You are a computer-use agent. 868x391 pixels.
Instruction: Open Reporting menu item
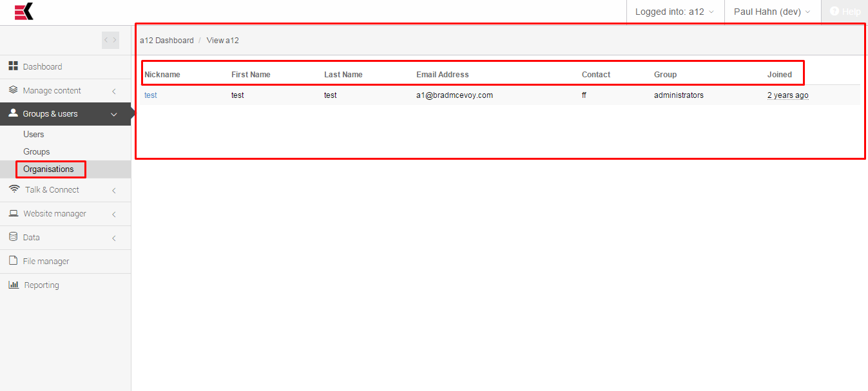(x=65, y=285)
